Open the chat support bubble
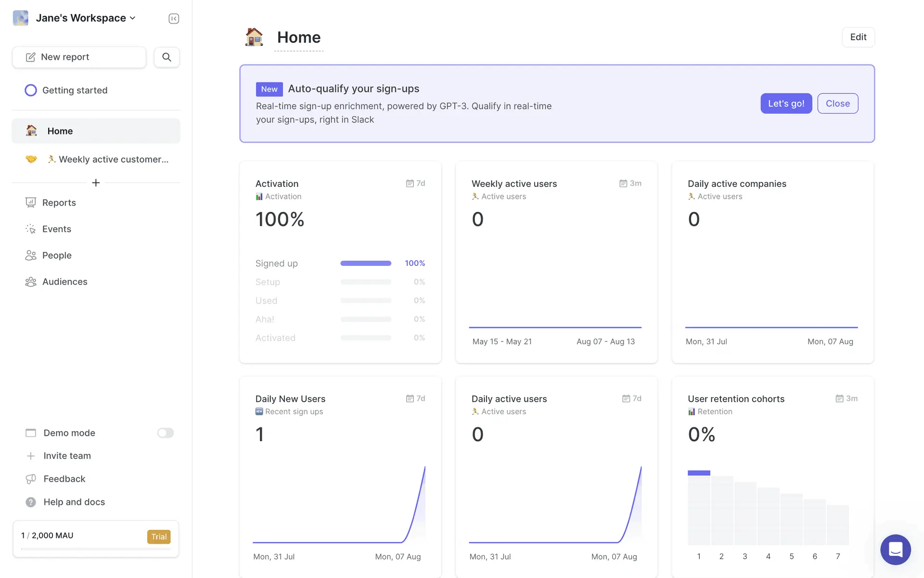The width and height of the screenshot is (924, 578). [895, 549]
